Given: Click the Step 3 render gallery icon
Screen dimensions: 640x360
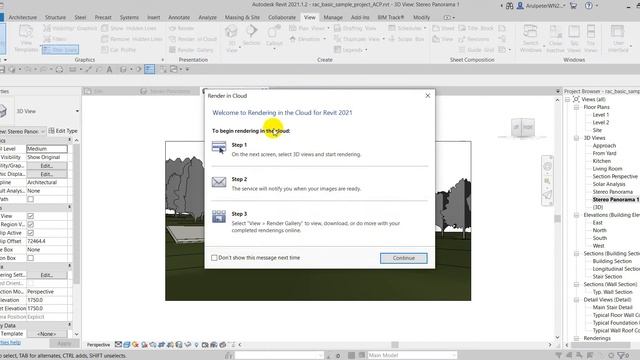Looking at the screenshot, I should pyautogui.click(x=219, y=216).
